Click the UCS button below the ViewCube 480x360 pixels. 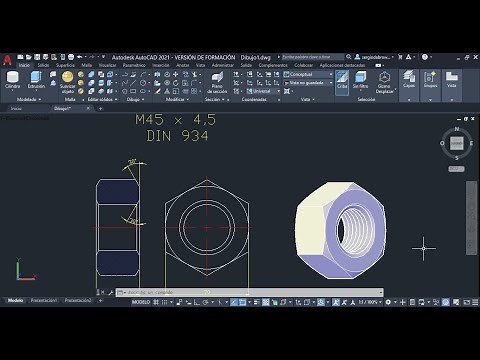pyautogui.click(x=456, y=169)
